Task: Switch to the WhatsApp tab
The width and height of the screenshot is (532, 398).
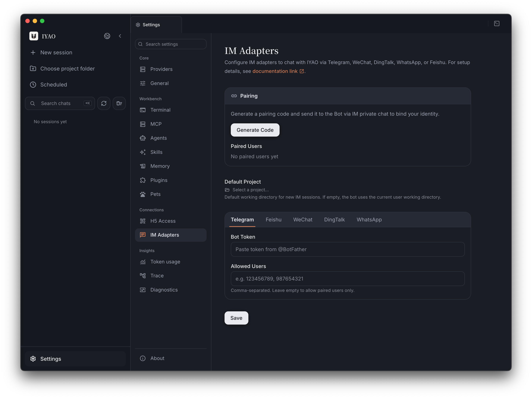Action: tap(369, 220)
